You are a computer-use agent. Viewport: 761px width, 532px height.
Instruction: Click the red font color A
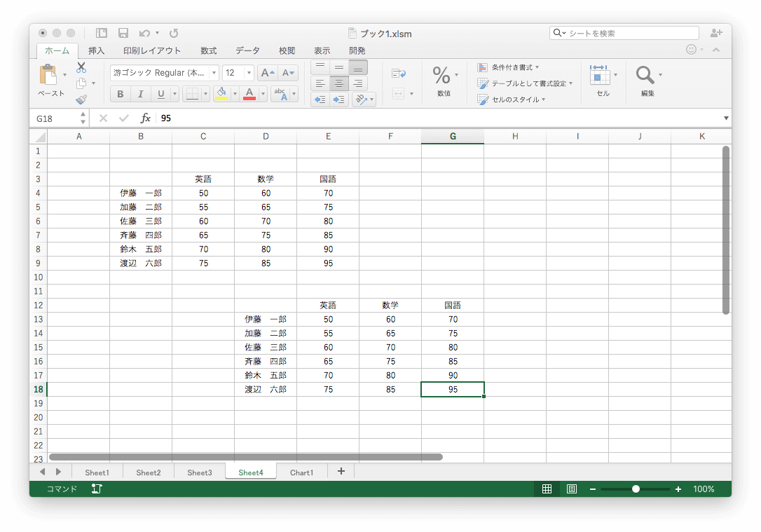pyautogui.click(x=249, y=94)
